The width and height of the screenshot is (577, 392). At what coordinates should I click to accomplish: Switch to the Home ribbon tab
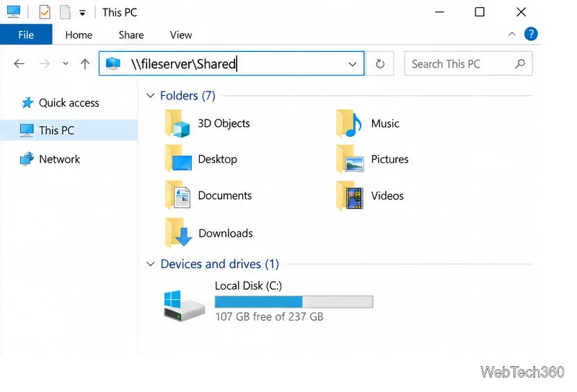point(79,35)
